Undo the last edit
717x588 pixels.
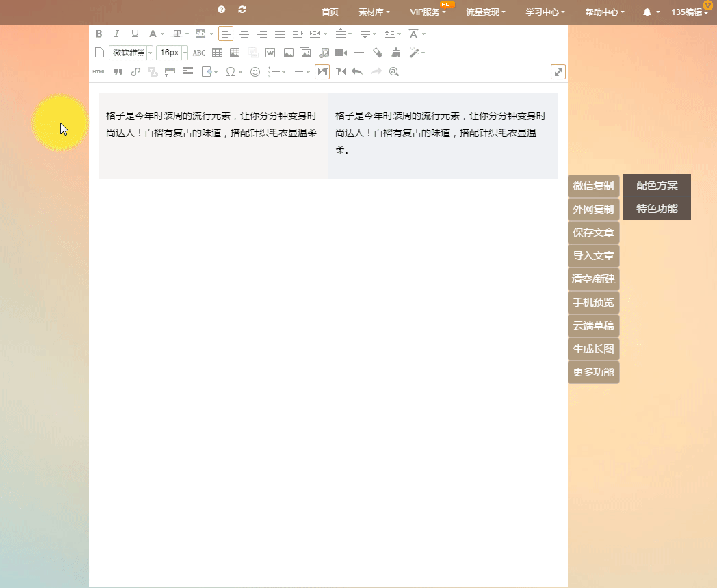click(357, 72)
